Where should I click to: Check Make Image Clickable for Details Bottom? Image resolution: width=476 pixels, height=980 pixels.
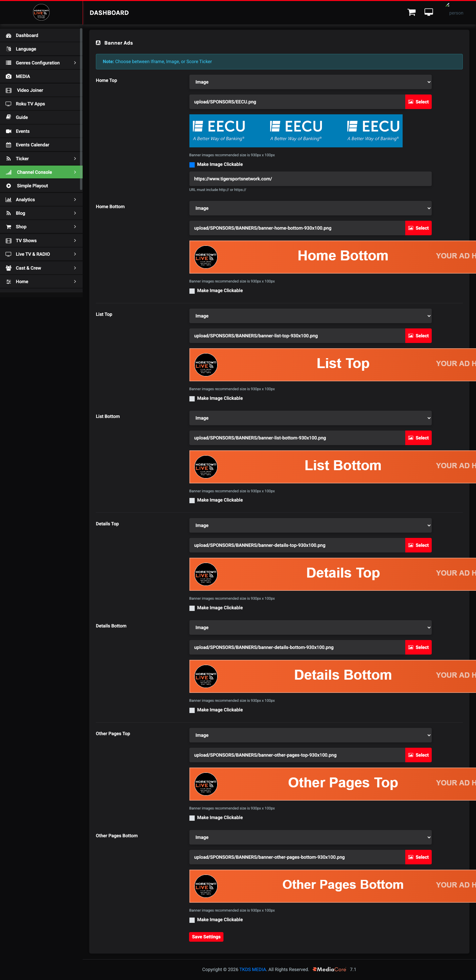(x=192, y=710)
